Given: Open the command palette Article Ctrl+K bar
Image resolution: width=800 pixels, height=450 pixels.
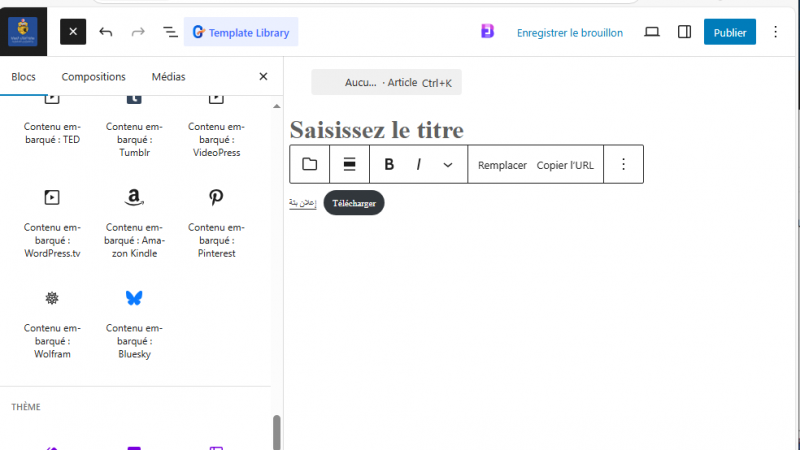Looking at the screenshot, I should tap(386, 82).
